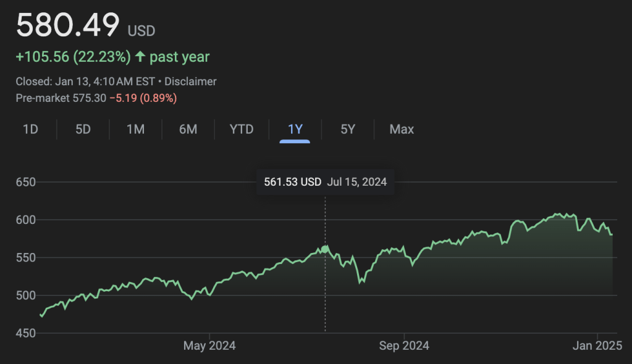Click the 561.53 USD Jul 15 tooltip
Image resolution: width=632 pixels, height=364 pixels.
pyautogui.click(x=325, y=182)
